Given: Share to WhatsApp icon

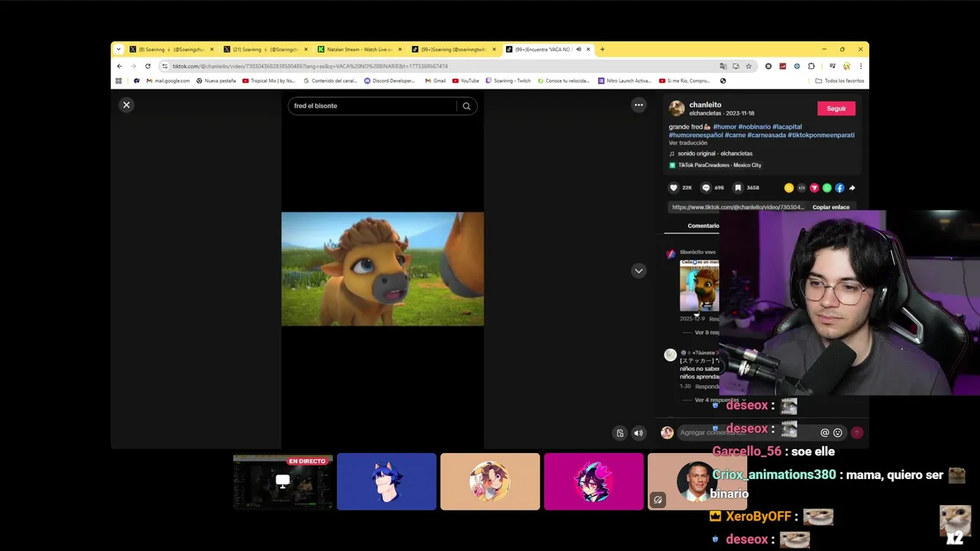Looking at the screenshot, I should (x=827, y=187).
